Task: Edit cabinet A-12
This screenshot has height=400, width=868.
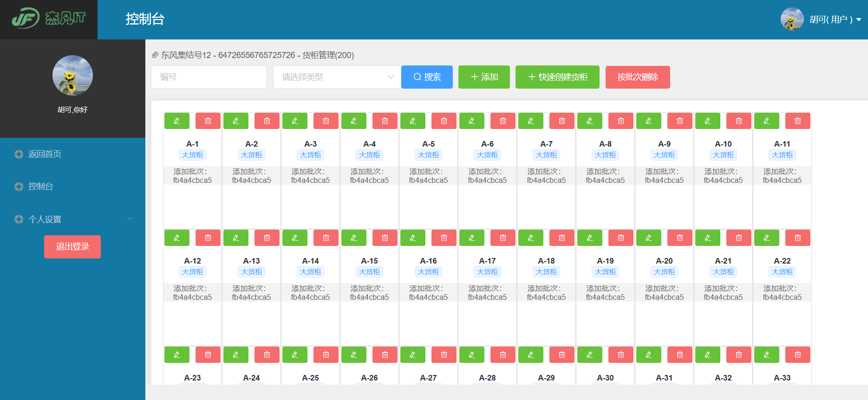Action: coord(177,238)
